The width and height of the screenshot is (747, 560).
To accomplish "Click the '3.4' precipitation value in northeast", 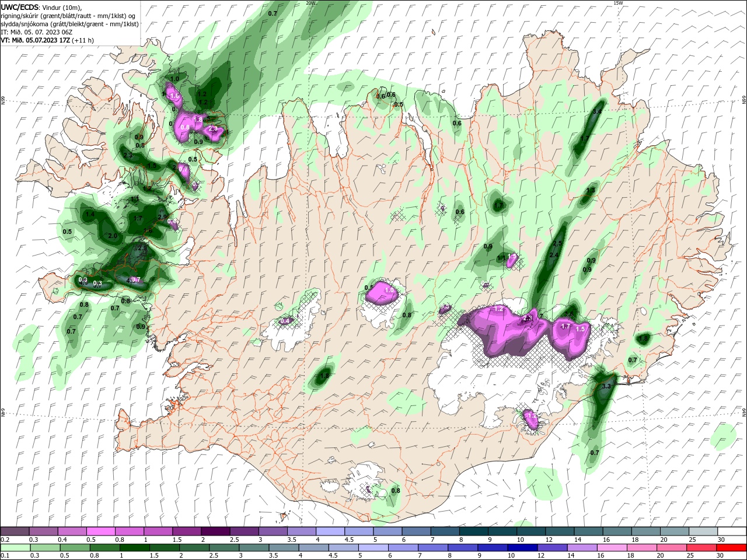I will 597,111.
